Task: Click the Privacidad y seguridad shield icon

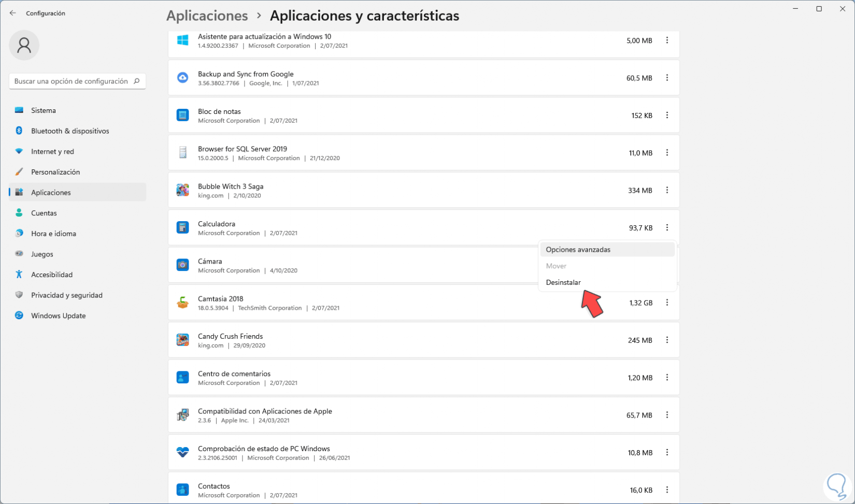Action: tap(19, 295)
